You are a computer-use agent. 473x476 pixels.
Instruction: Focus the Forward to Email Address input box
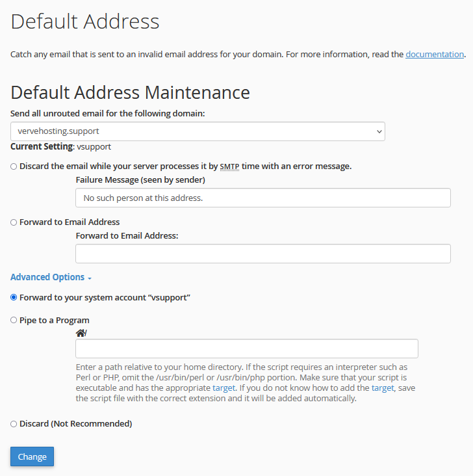263,254
